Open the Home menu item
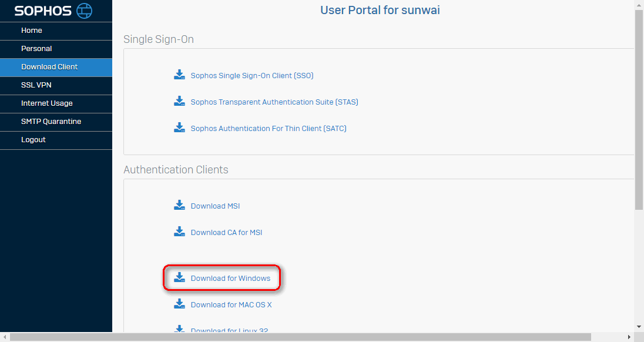 (56, 31)
